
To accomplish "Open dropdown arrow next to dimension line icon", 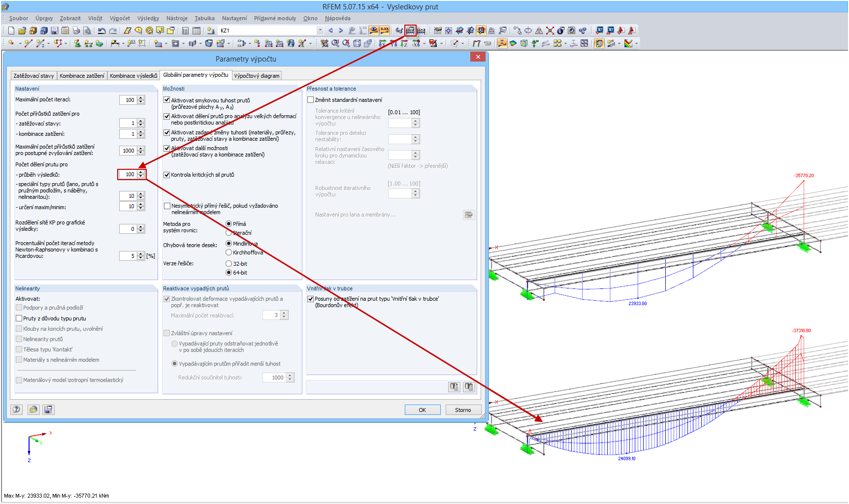I will pyautogui.click(x=124, y=44).
